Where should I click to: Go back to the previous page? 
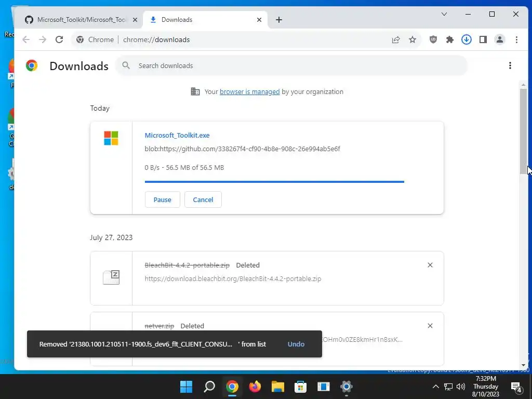(x=26, y=39)
